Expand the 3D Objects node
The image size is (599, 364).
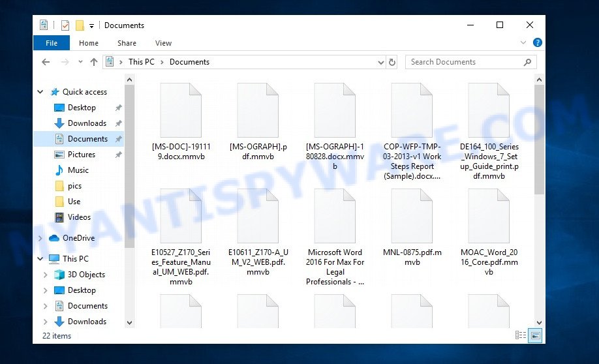pyautogui.click(x=45, y=275)
